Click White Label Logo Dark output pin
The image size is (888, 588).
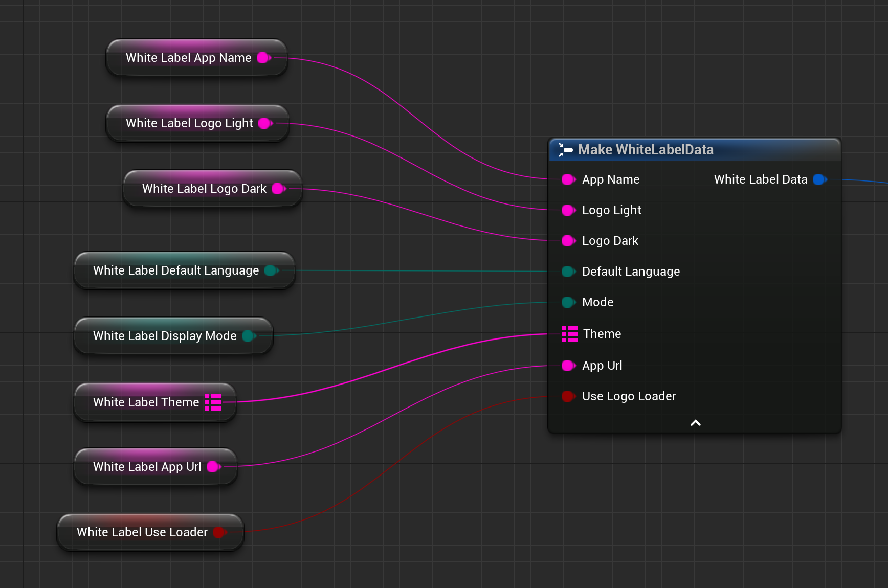[278, 189]
